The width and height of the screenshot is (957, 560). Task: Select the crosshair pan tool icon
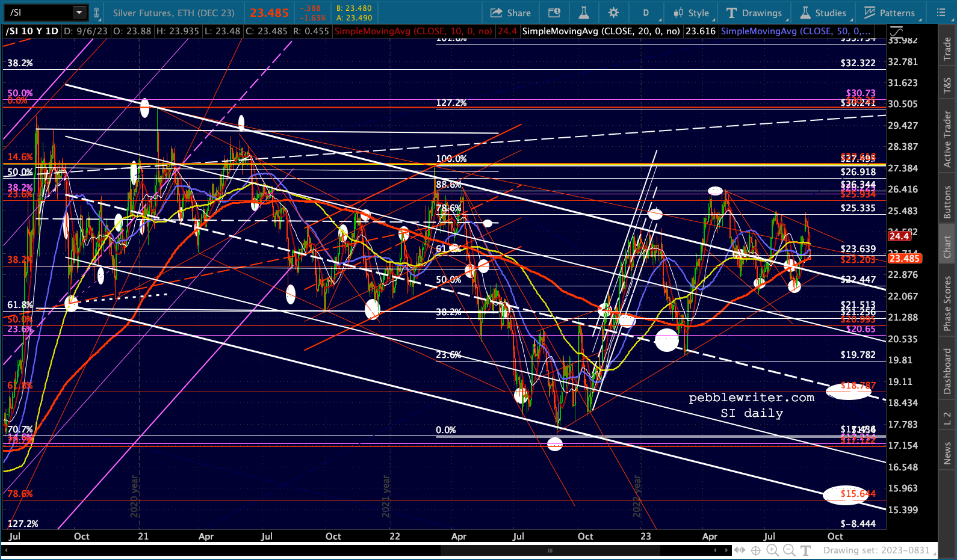[756, 550]
